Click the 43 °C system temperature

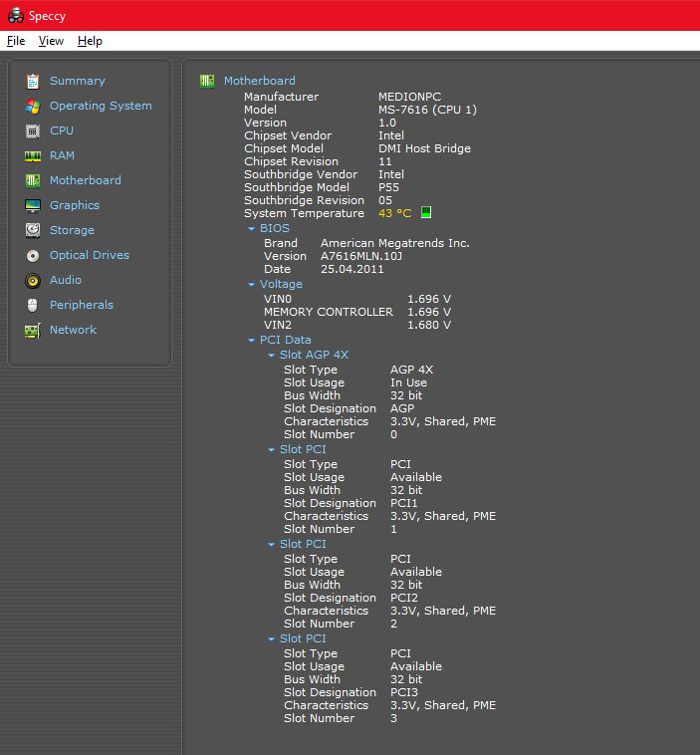pos(394,213)
